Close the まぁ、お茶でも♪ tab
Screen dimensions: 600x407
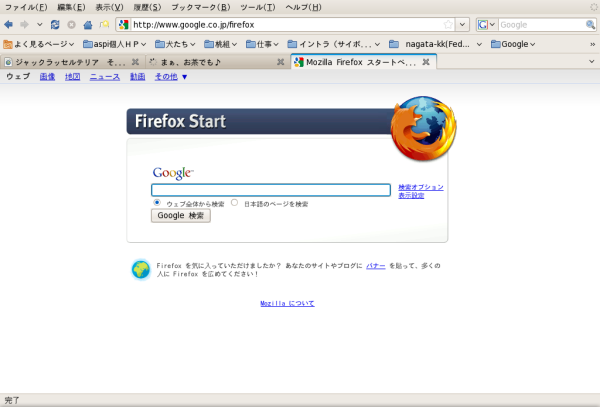(280, 62)
